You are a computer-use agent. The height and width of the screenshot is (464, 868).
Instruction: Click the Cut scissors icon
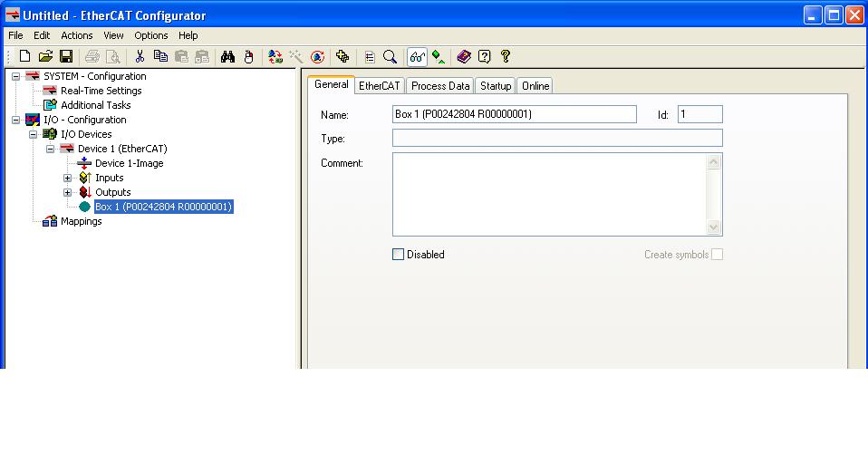(x=140, y=56)
